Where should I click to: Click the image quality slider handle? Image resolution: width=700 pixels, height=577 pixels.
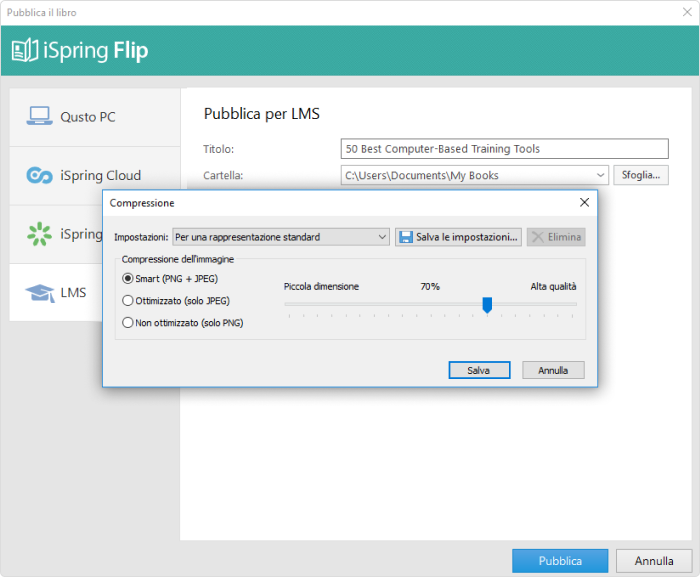(487, 305)
